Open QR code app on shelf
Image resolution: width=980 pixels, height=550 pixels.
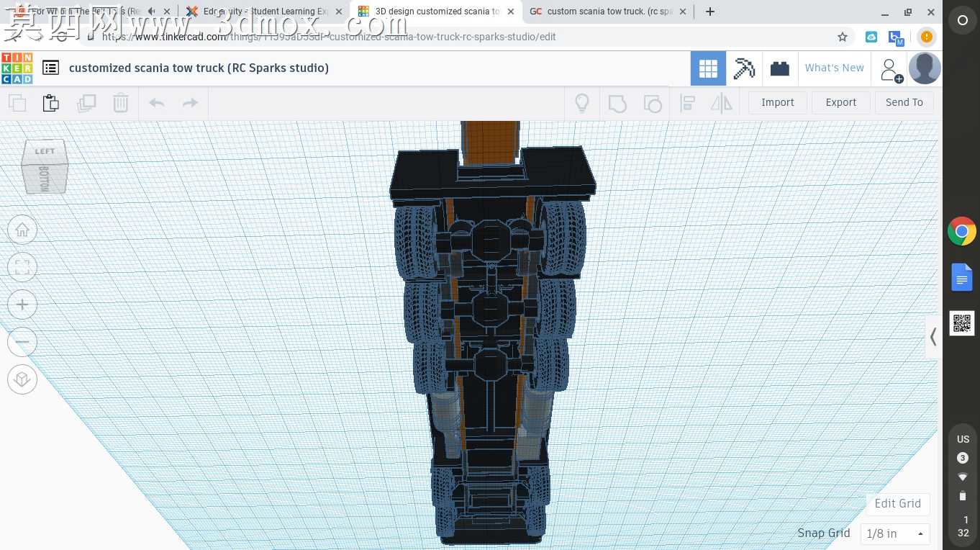[x=962, y=323]
